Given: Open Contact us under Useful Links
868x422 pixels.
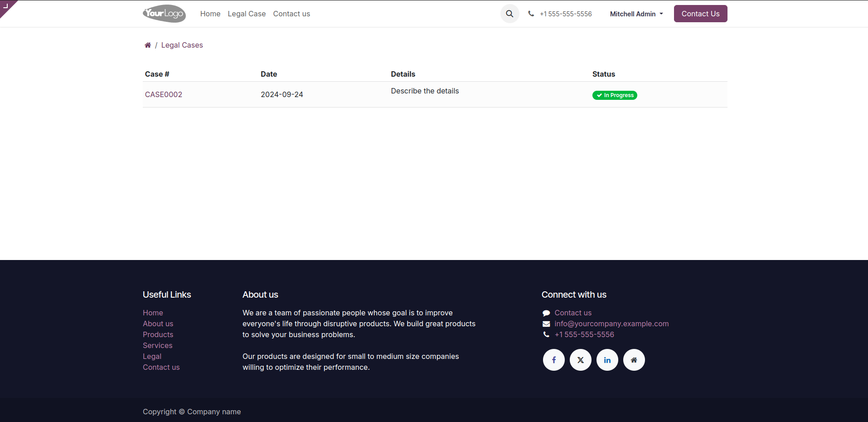Looking at the screenshot, I should (161, 367).
